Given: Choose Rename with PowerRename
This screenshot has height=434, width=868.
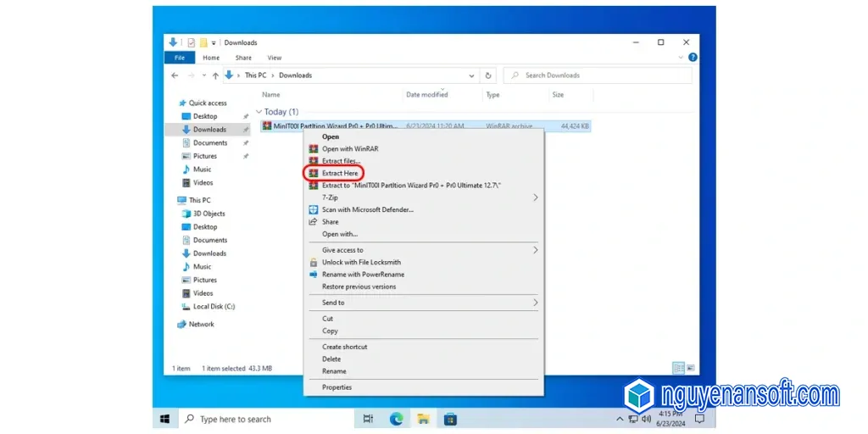Looking at the screenshot, I should coord(363,275).
